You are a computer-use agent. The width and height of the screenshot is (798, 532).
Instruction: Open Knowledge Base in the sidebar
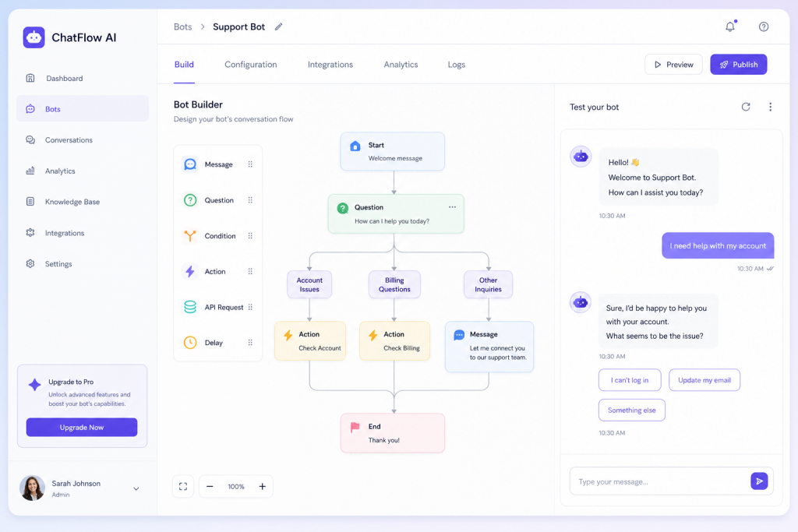click(x=81, y=202)
